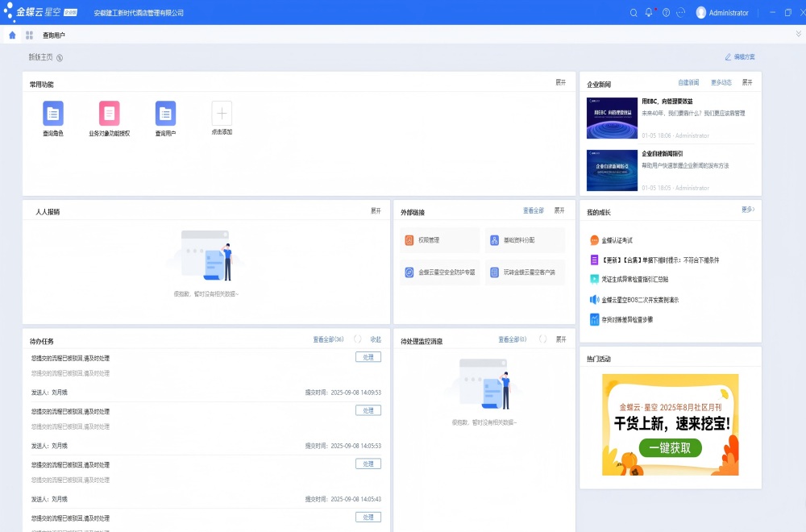This screenshot has width=806, height=532.
Task: Click 处理 on the first pending task
Action: [x=368, y=358]
